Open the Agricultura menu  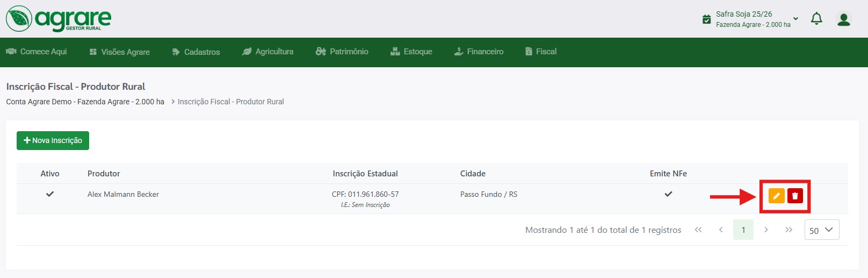(x=268, y=52)
